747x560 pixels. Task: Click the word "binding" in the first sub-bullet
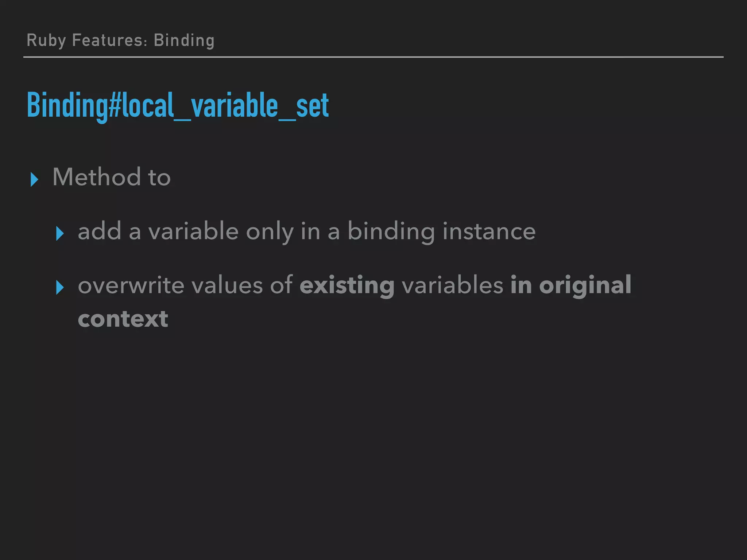(x=391, y=231)
